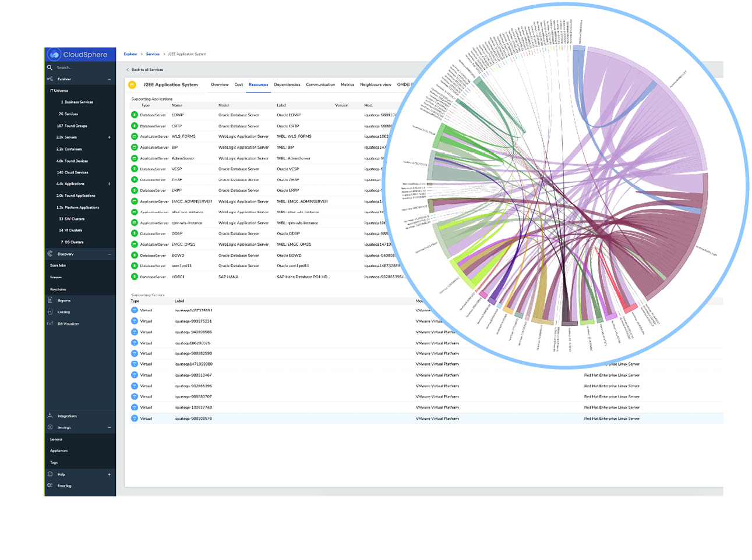752x560 pixels.
Task: Select the Resources tab
Action: point(258,85)
